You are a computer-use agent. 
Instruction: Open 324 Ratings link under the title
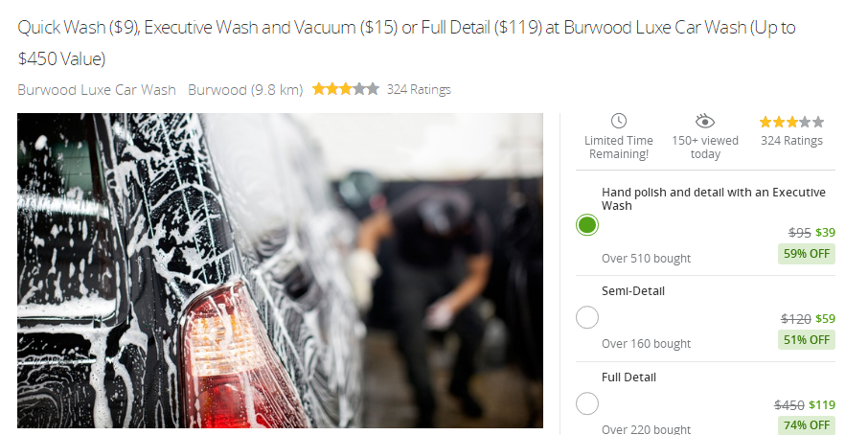tap(419, 90)
